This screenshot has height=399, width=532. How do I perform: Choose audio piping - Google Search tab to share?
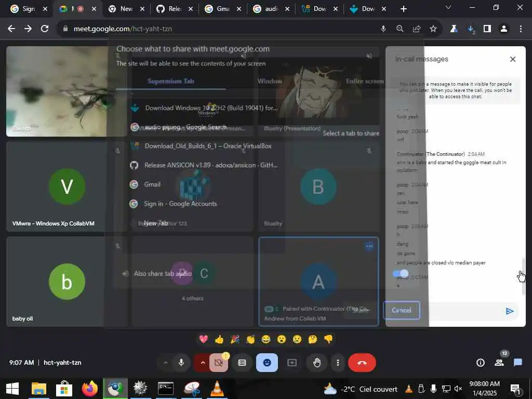click(179, 127)
